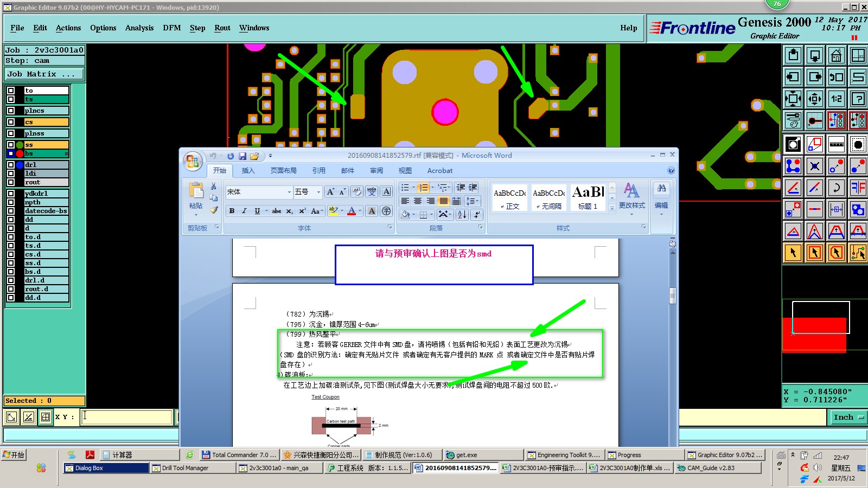Click the curved arrow rotate icon
Image resolution: width=868 pixels, height=488 pixels.
click(837, 188)
